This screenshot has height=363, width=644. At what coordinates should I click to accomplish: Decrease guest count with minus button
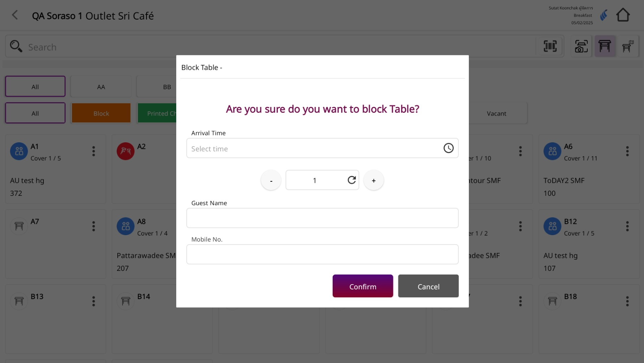point(271,180)
